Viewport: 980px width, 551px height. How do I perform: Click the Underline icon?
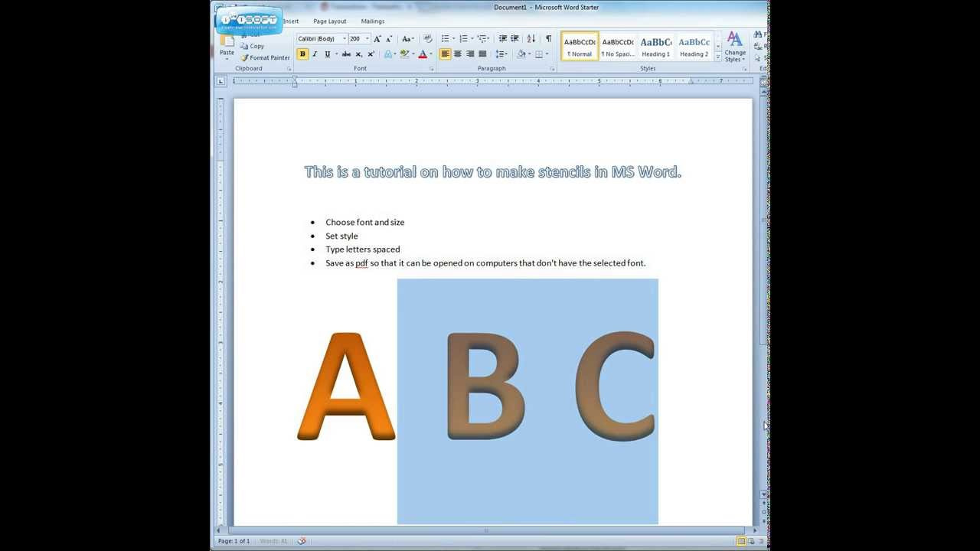click(x=327, y=53)
